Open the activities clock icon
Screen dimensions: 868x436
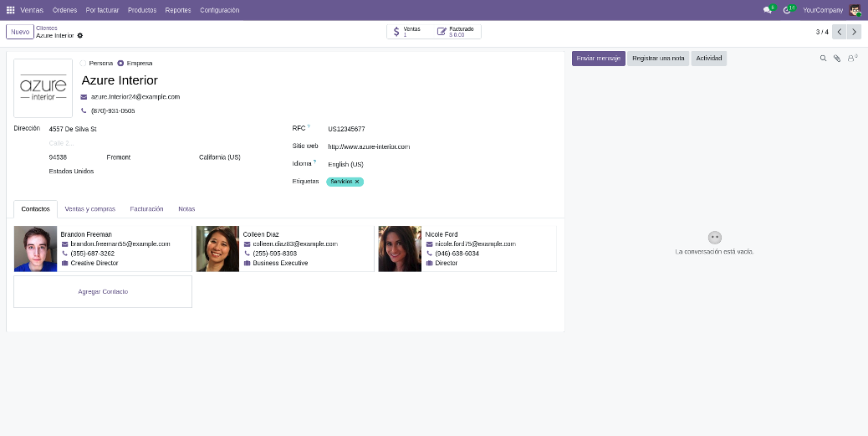[x=787, y=10]
